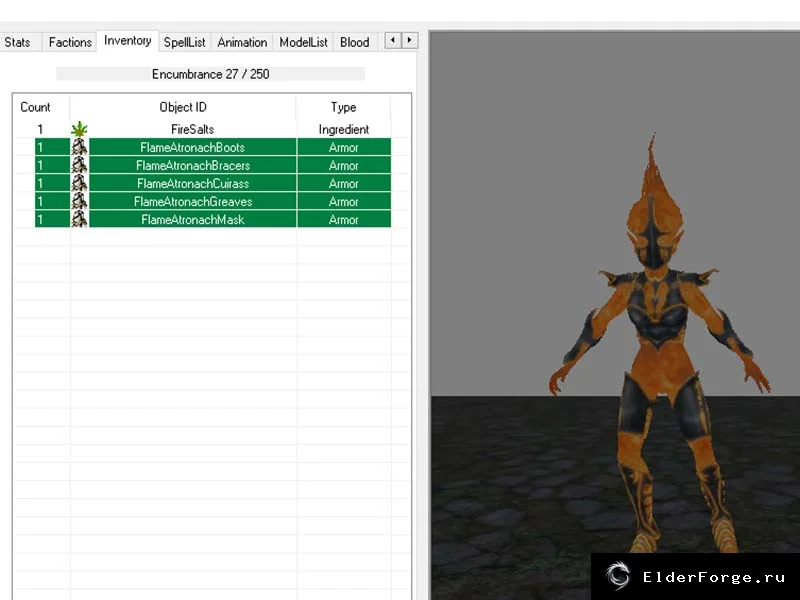Open the SpellList tab

[x=185, y=42]
